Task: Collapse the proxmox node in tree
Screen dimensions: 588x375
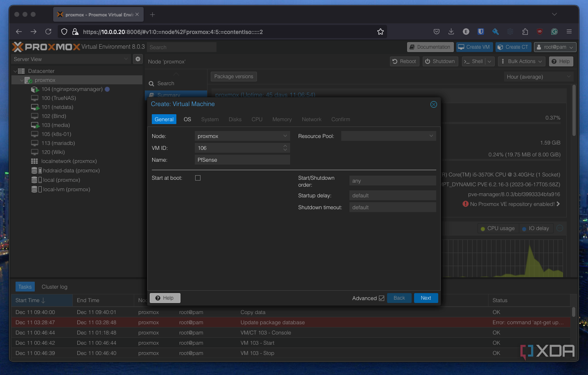Action: coord(22,80)
